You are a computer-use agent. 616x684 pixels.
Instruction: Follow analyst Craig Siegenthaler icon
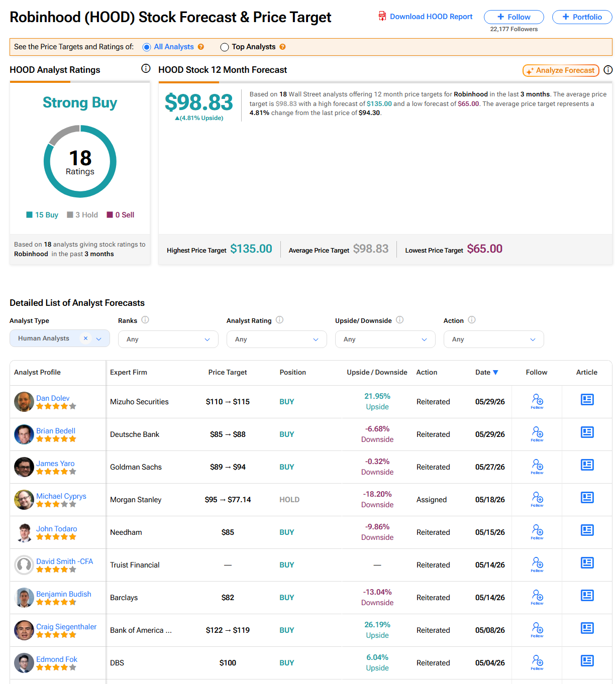click(x=537, y=630)
